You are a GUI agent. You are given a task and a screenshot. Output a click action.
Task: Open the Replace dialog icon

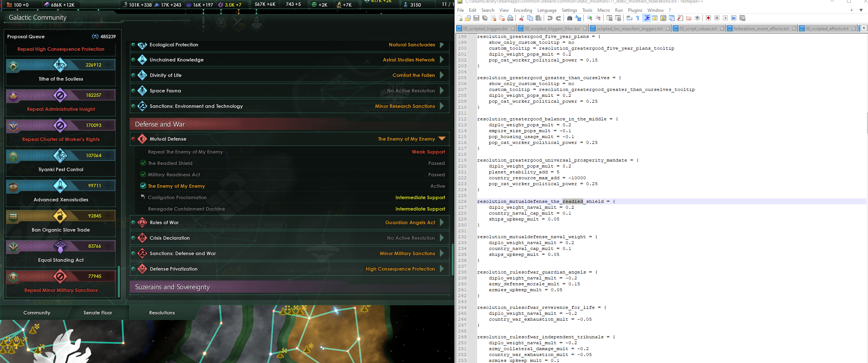pyautogui.click(x=578, y=18)
